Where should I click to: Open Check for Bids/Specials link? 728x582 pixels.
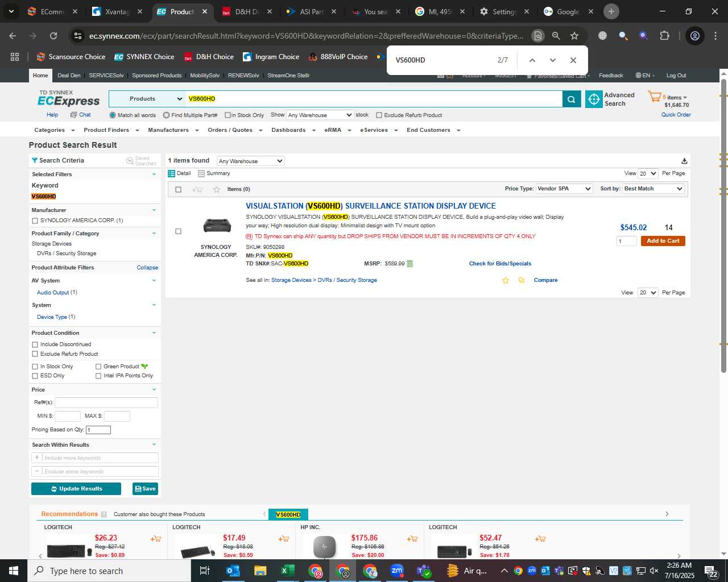tap(500, 264)
